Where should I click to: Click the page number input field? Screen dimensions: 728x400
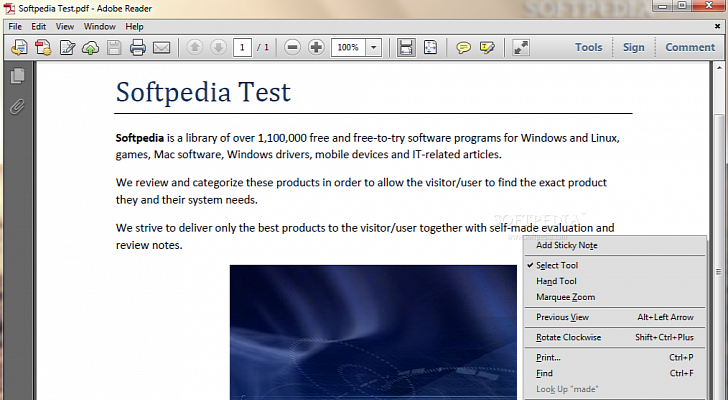click(242, 47)
